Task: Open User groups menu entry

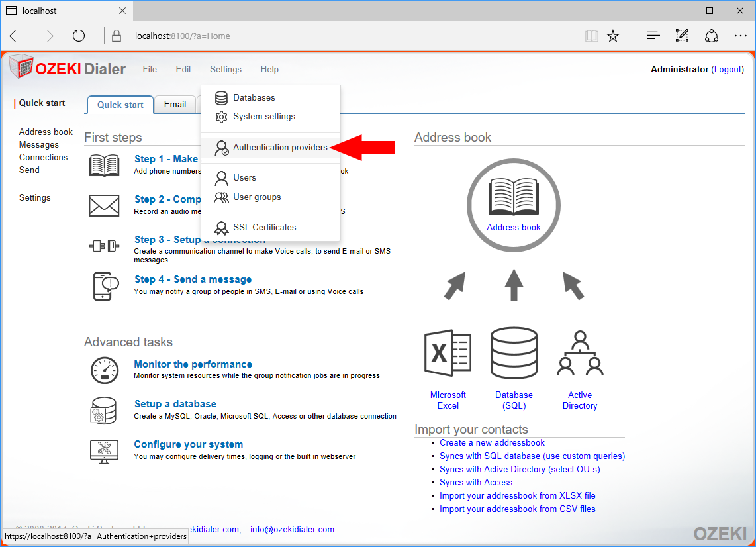Action: (257, 197)
